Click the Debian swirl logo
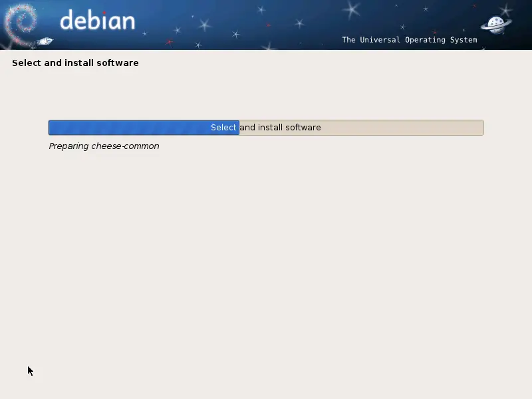 pyautogui.click(x=21, y=25)
